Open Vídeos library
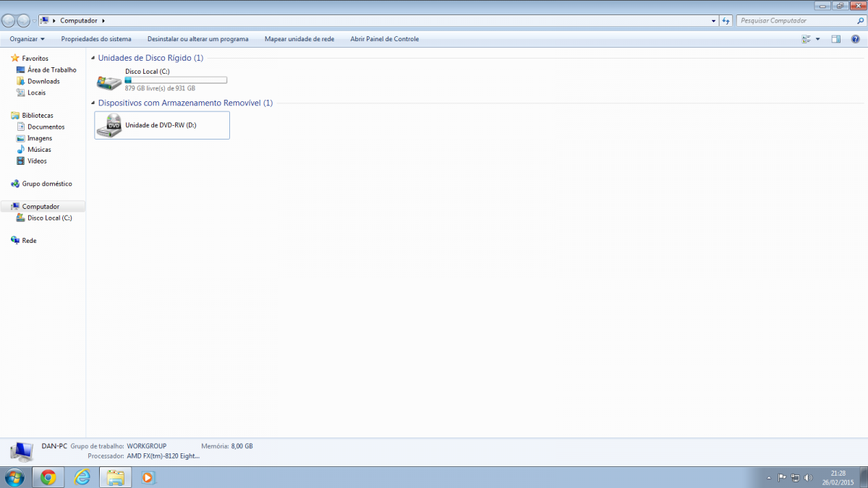 tap(37, 161)
